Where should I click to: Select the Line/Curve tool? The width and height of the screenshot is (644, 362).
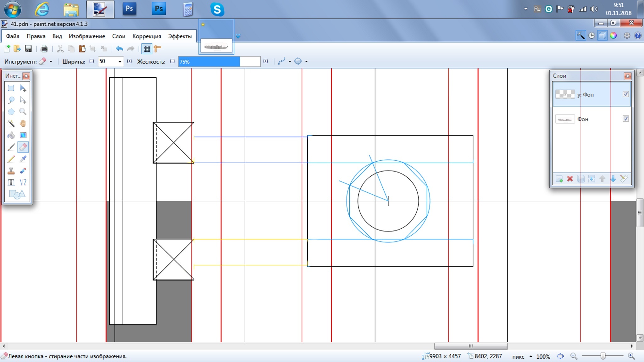pos(23,182)
